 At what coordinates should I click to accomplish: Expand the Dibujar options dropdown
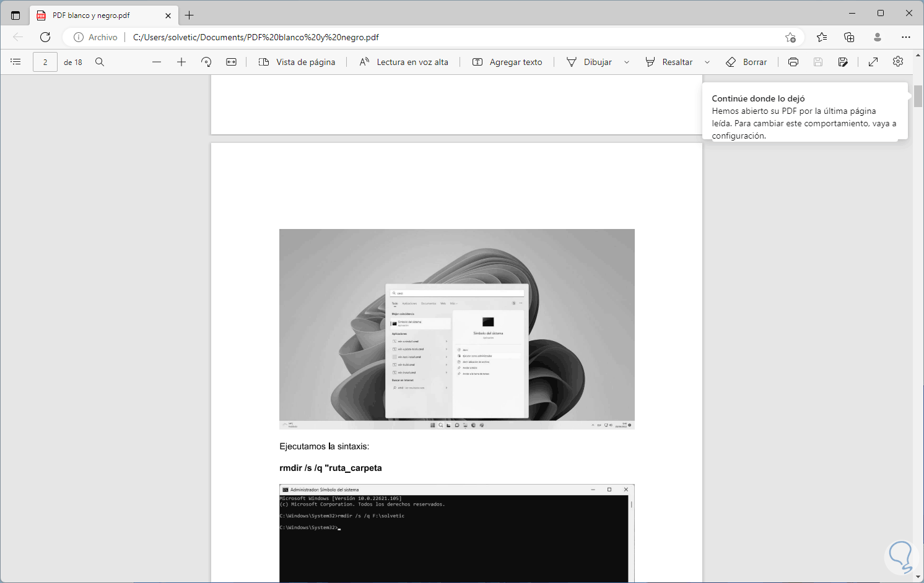tap(627, 62)
